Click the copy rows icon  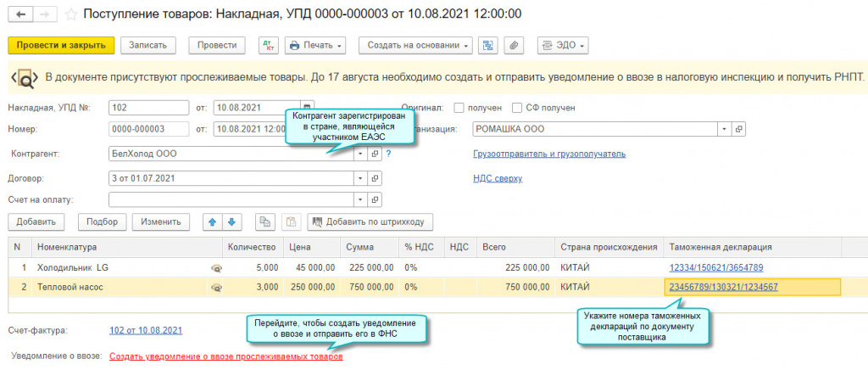pos(265,222)
